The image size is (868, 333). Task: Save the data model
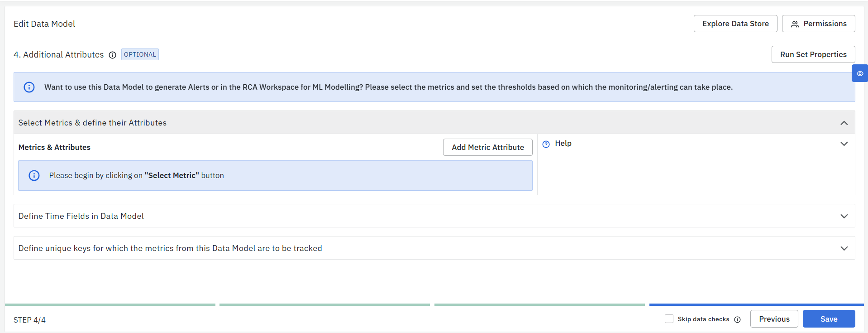(829, 319)
